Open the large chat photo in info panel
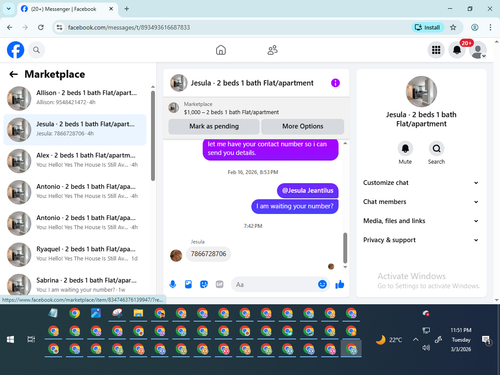 click(421, 91)
